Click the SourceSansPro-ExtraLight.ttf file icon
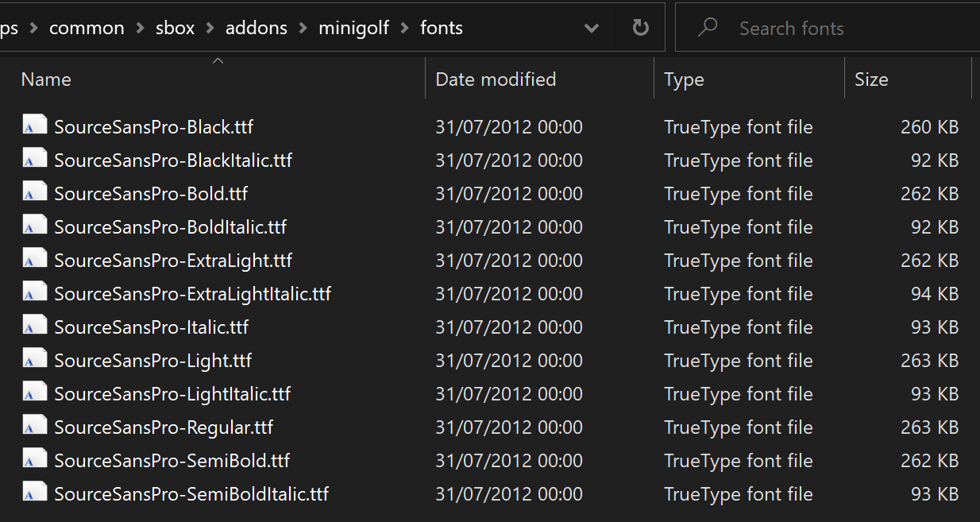980x522 pixels. coord(34,260)
